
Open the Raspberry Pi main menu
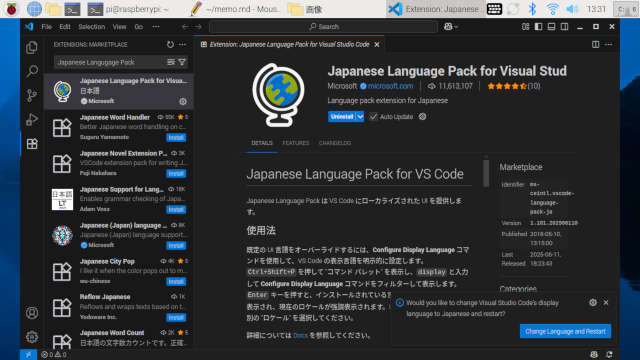tap(11, 9)
